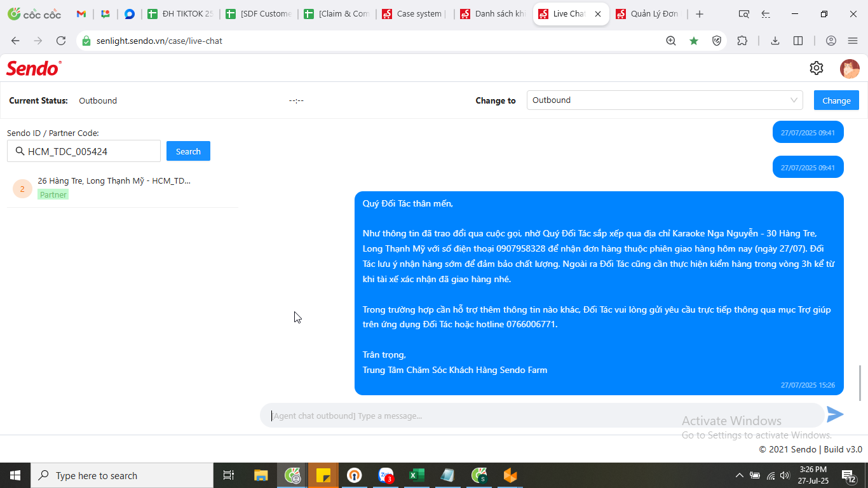Screen dimensions: 868x488
Task: Open a new browser tab
Action: (700, 14)
